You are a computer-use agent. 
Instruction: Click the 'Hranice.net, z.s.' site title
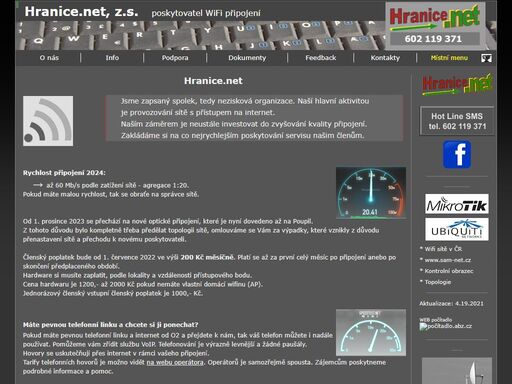81,12
